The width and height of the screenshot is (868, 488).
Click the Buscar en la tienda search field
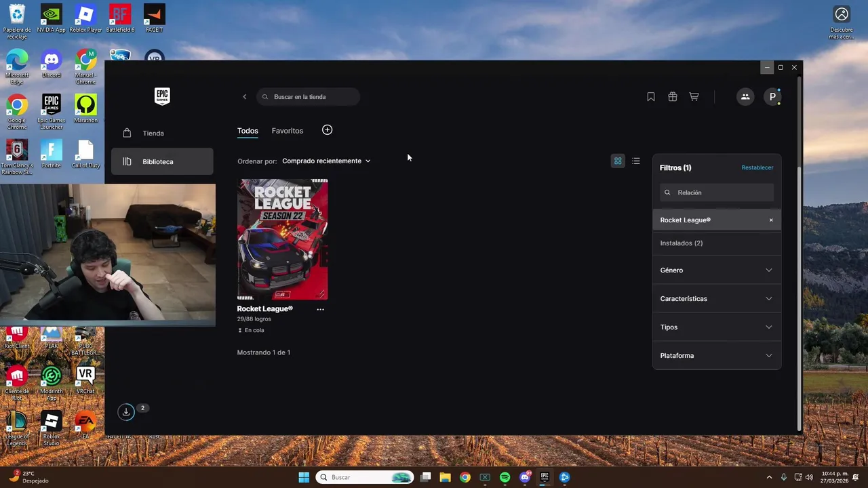(309, 97)
